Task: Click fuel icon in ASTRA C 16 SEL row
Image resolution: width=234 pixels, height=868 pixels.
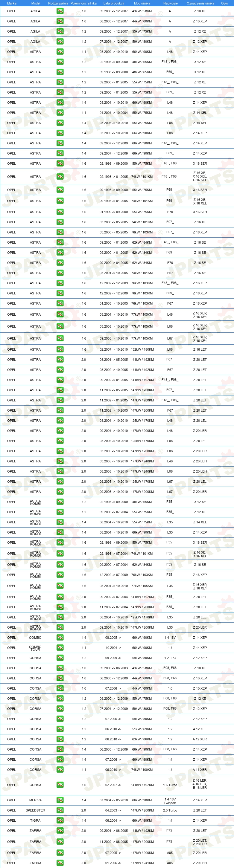Action: click(x=60, y=177)
